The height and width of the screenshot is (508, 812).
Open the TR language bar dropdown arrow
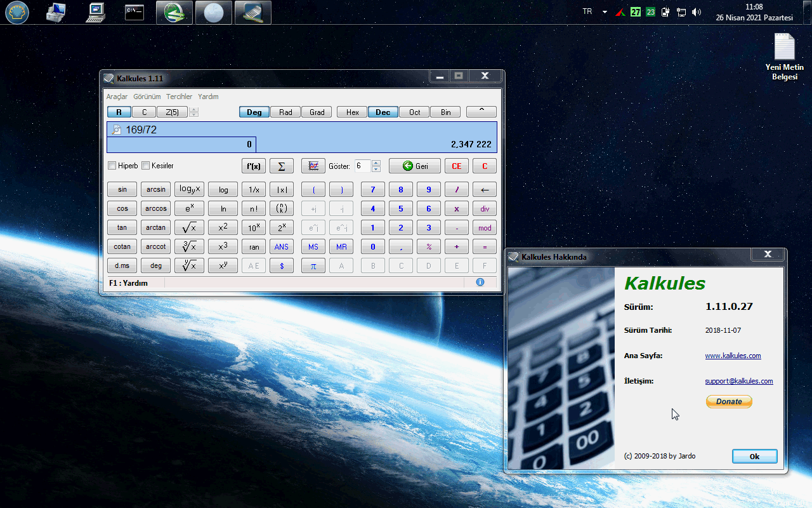click(605, 12)
